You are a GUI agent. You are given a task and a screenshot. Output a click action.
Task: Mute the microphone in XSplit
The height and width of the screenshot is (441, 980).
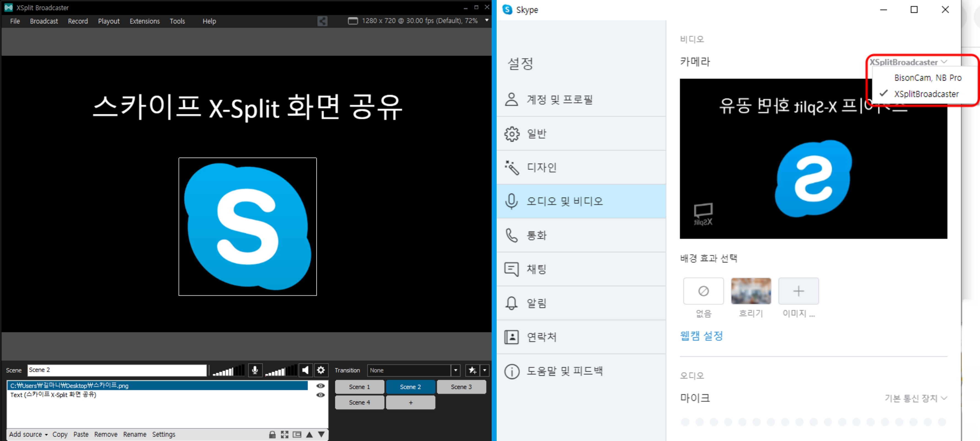tap(255, 370)
